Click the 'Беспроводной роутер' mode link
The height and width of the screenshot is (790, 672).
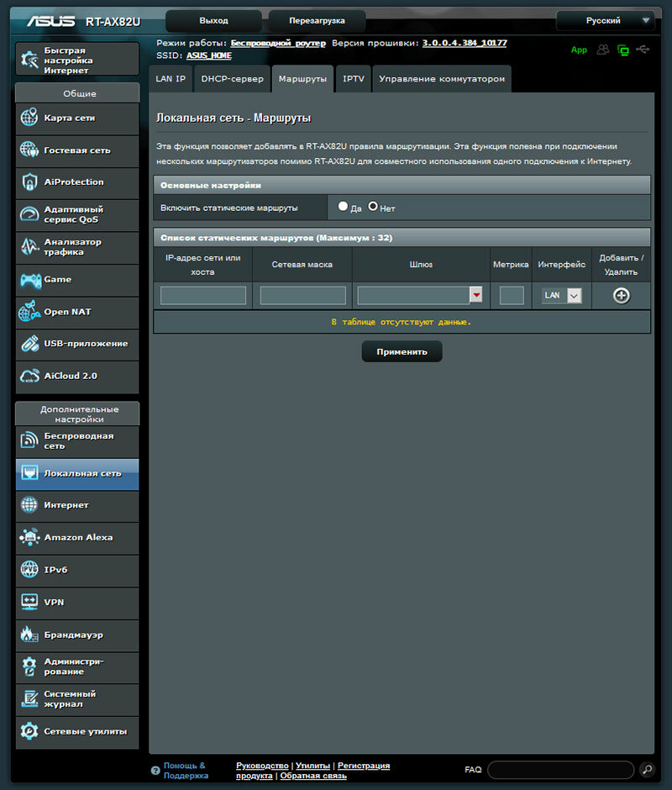(x=278, y=43)
